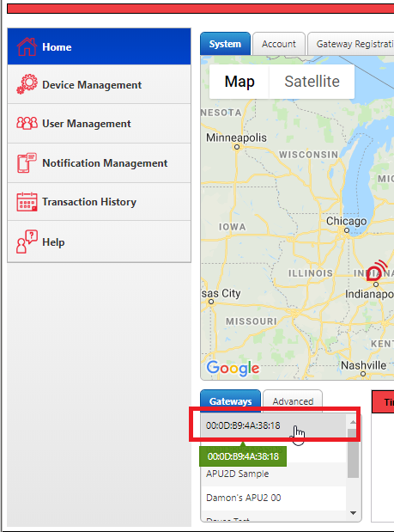
Task: Click the red gateway signal marker on map
Action: (377, 271)
